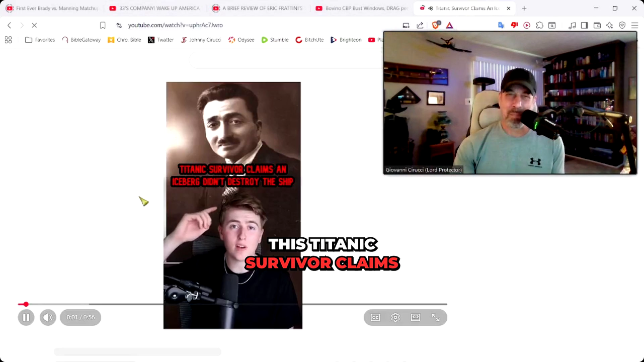This screenshot has height=362, width=644.
Task: Mute the video volume
Action: (x=48, y=317)
